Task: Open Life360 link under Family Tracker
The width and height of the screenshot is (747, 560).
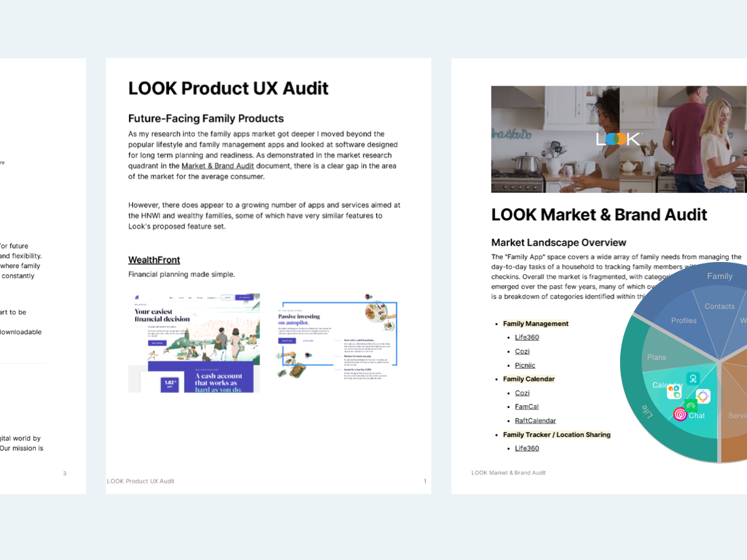Action: [527, 448]
